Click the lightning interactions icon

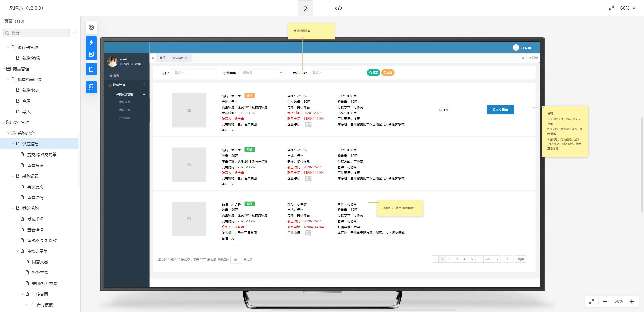[91, 42]
